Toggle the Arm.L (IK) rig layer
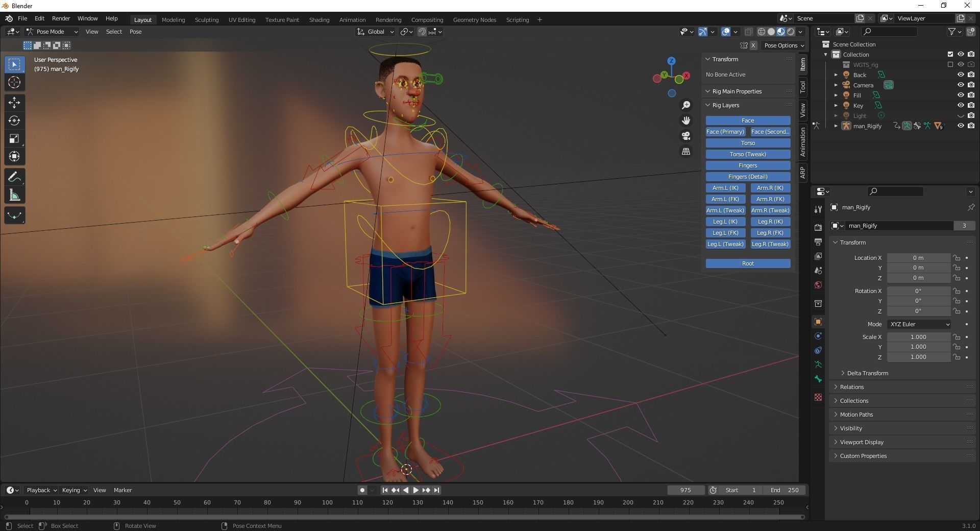 [725, 188]
